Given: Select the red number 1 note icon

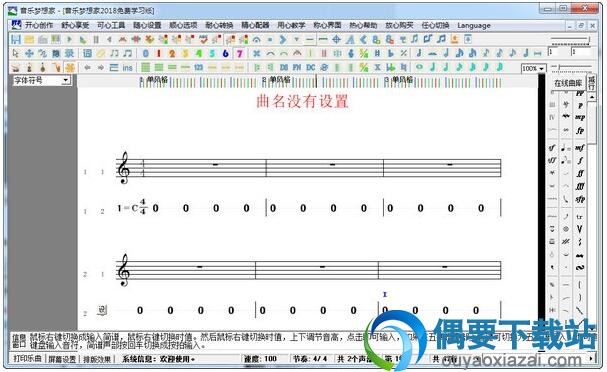Looking at the screenshot, I should [159, 53].
